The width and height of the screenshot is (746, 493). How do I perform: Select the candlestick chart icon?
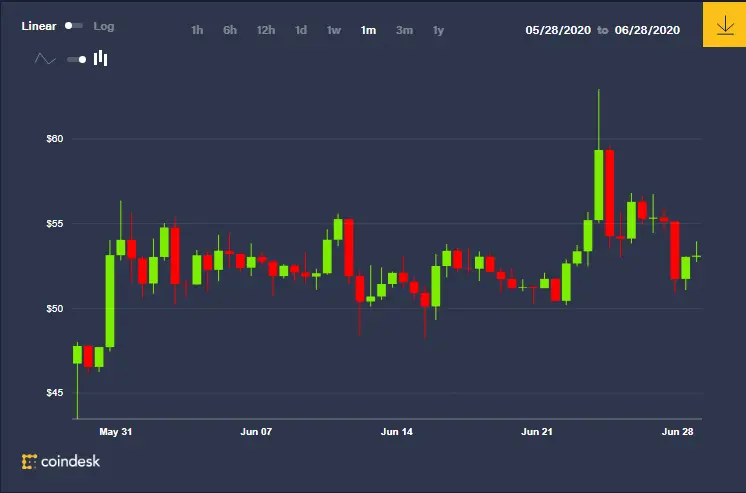pos(100,58)
